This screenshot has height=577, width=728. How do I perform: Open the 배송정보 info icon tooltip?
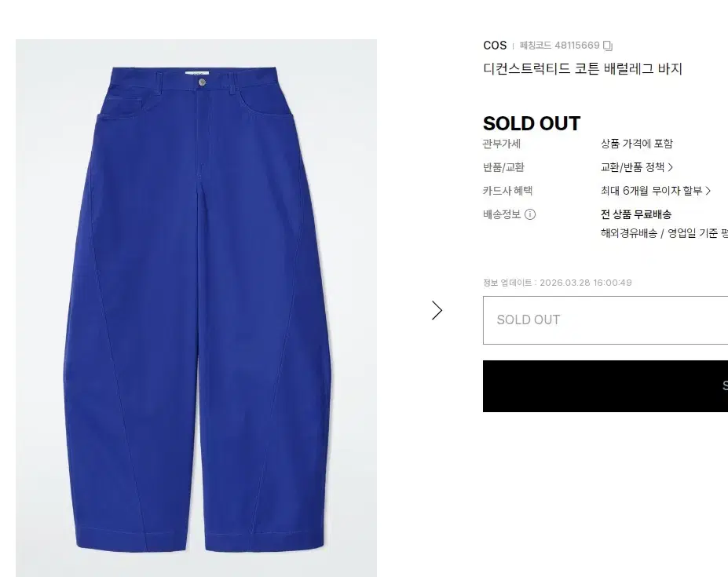tap(530, 214)
